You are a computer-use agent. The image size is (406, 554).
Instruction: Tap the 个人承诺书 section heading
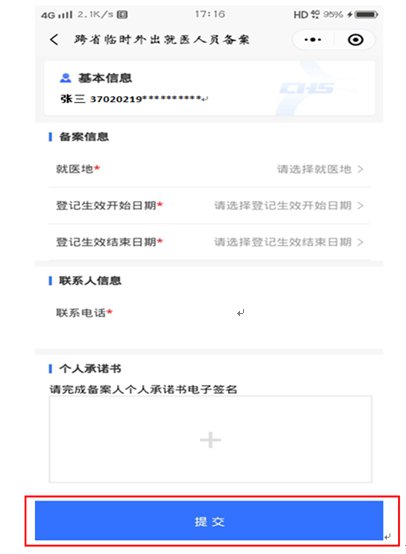pyautogui.click(x=90, y=369)
